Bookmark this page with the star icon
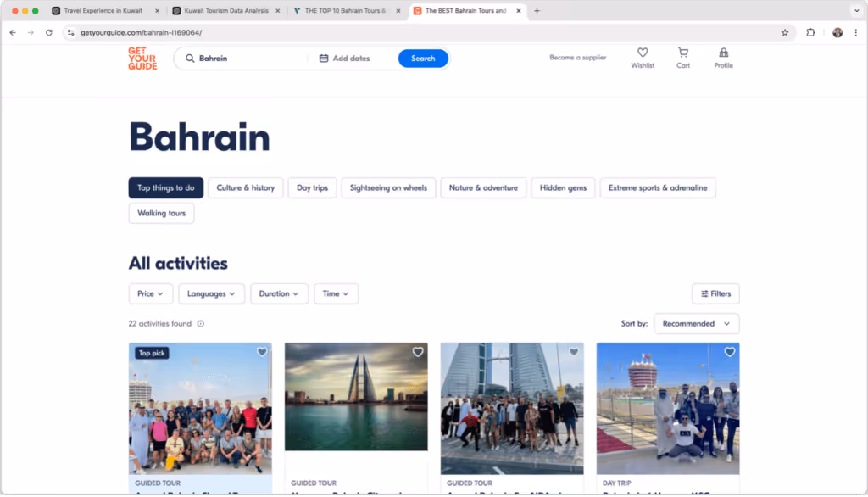Image resolution: width=868 pixels, height=497 pixels. (784, 33)
